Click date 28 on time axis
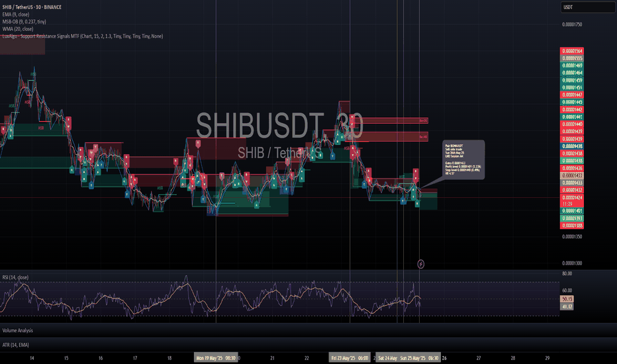Screen dimensions: 617x364 coord(512,358)
